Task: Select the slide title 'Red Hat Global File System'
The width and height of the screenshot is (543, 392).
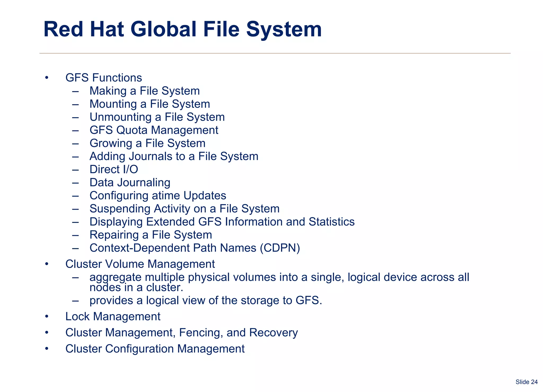Action: (182, 29)
